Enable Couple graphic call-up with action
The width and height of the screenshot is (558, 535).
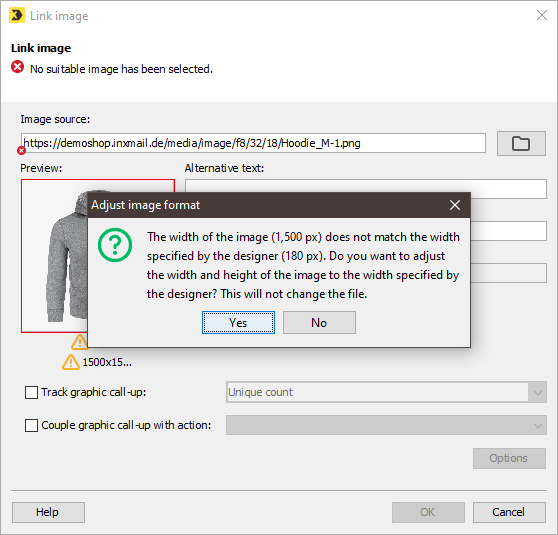coord(31,425)
